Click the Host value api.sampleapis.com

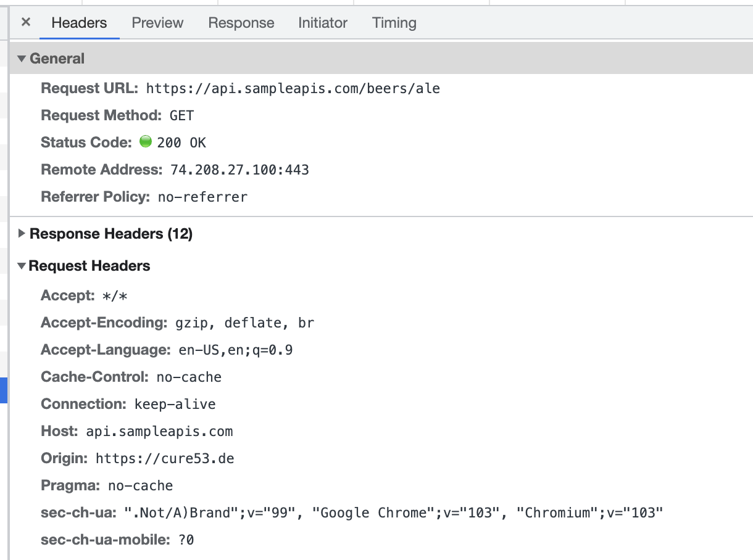pyautogui.click(x=159, y=431)
